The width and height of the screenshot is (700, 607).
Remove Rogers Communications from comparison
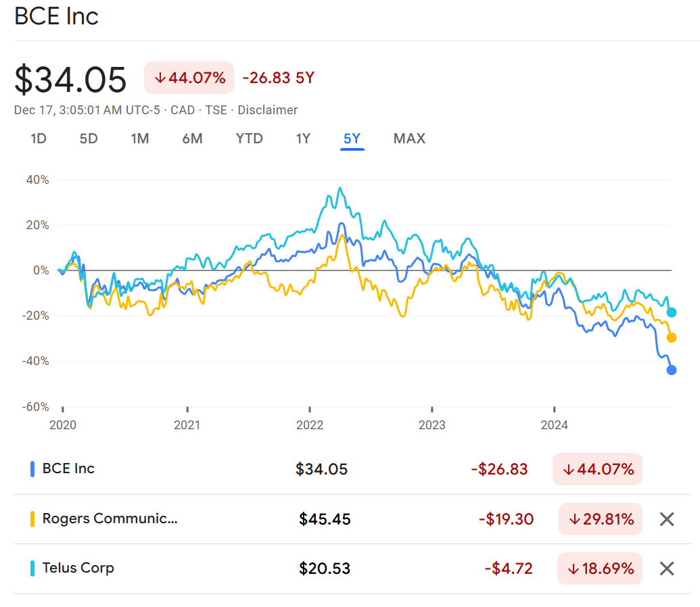[667, 519]
